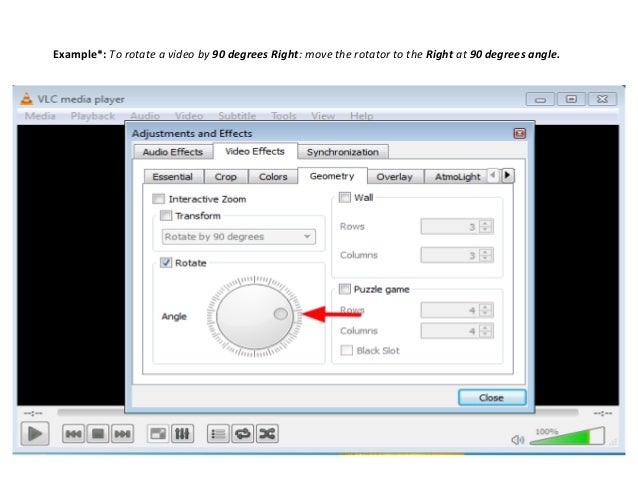Screen dimensions: 638x479
Task: Click the Puzzle game Rows spinner
Action: pos(457,310)
